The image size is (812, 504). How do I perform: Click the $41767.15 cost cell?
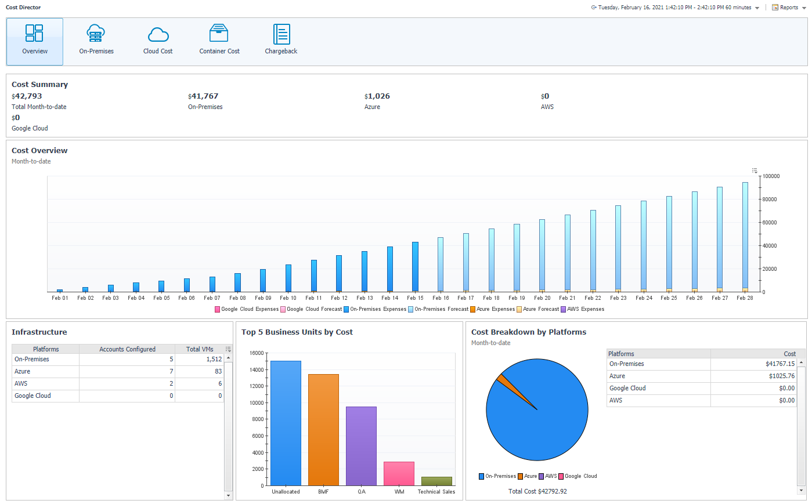pyautogui.click(x=780, y=364)
